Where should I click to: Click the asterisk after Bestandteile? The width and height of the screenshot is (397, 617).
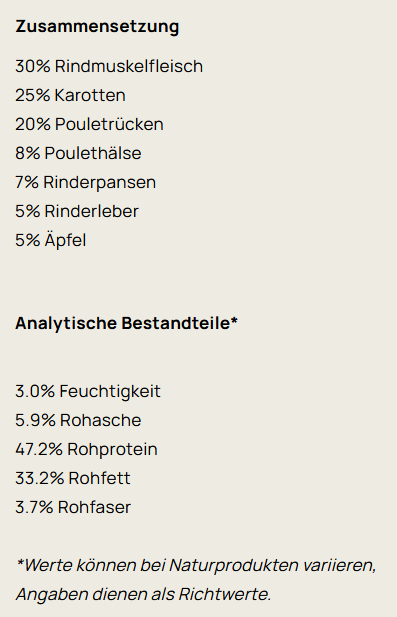click(x=234, y=320)
